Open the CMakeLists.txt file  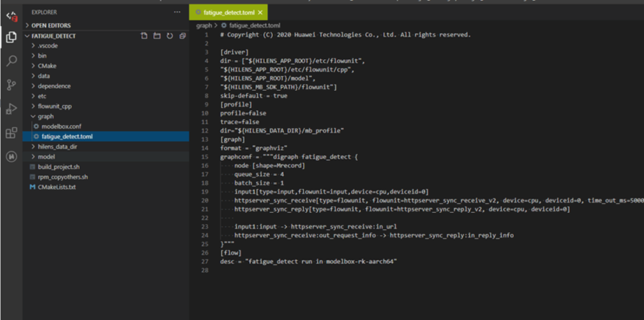tap(106, 187)
